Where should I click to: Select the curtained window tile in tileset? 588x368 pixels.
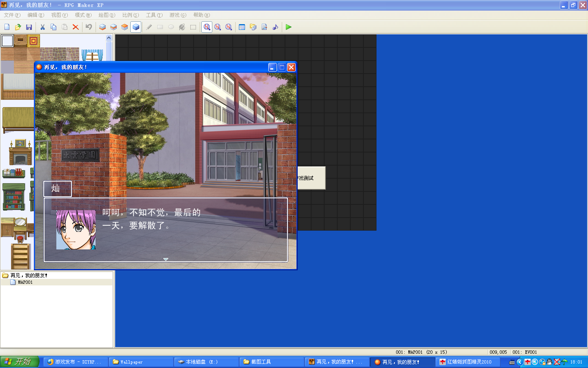92,55
